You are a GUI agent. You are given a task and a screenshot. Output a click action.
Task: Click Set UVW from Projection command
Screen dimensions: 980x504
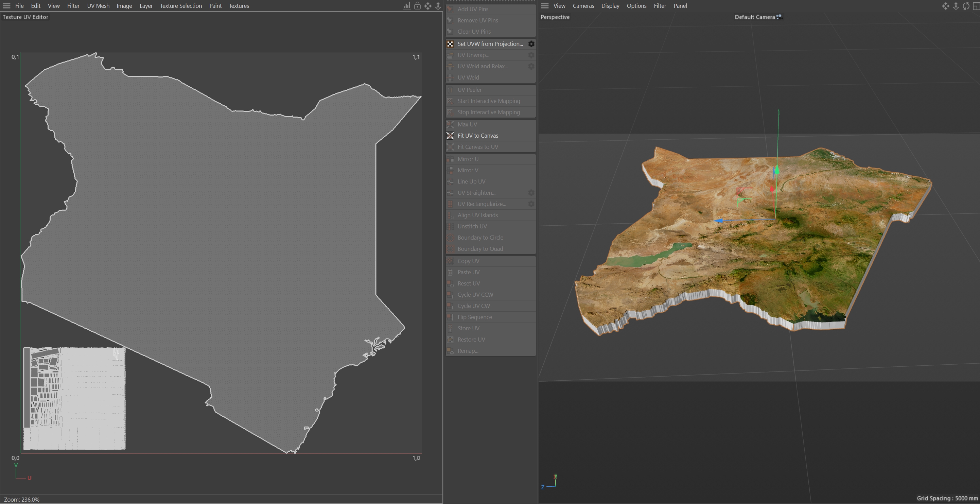click(x=490, y=44)
